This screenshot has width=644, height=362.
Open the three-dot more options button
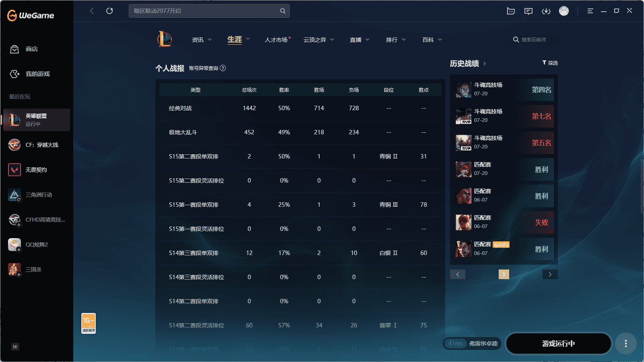point(626,343)
